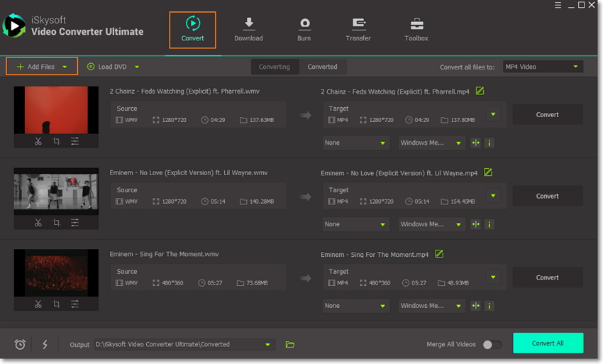Open the Download tab in top navigation
This screenshot has width=603, height=364.
248,29
